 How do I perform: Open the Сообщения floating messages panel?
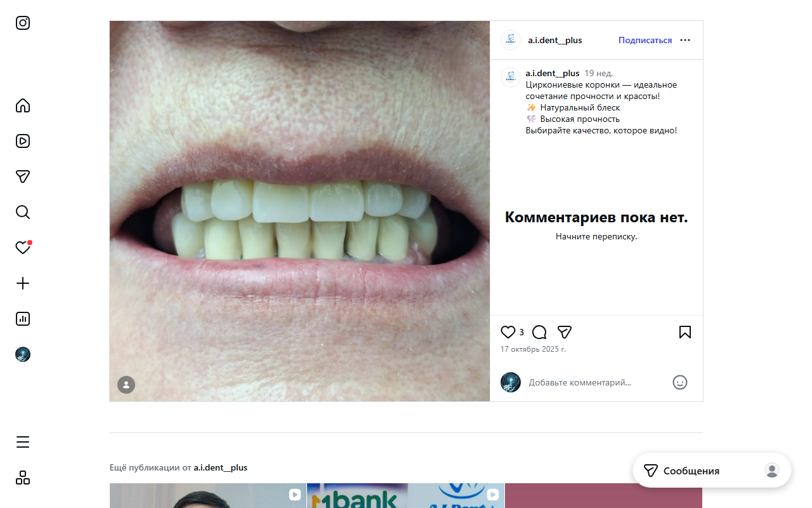tap(691, 471)
